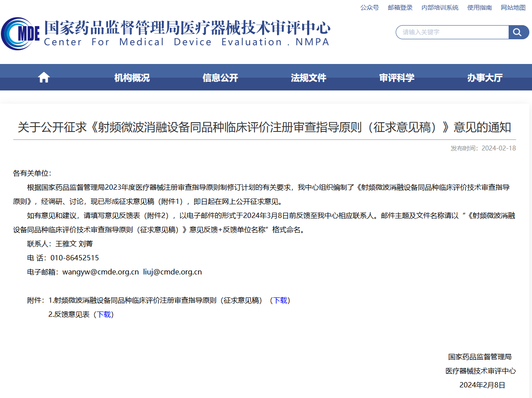Click the publish date 2024-02-18

click(x=498, y=148)
